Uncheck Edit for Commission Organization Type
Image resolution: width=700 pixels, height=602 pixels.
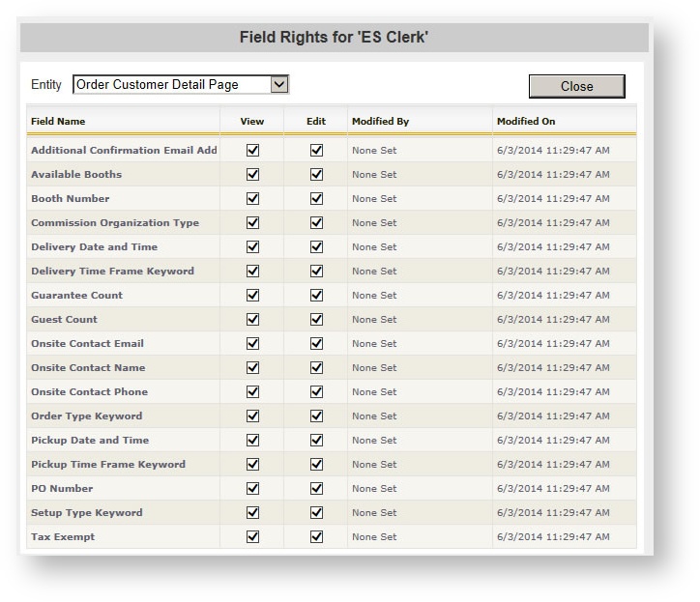(316, 223)
